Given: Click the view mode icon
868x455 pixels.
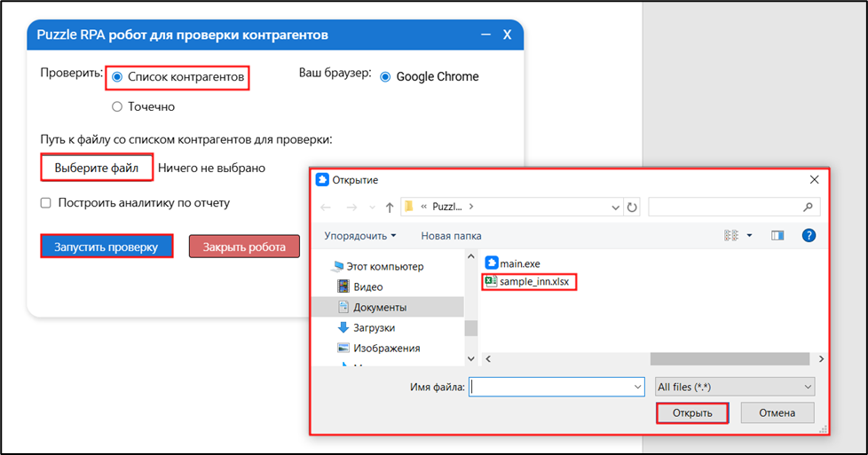Looking at the screenshot, I should tap(732, 236).
